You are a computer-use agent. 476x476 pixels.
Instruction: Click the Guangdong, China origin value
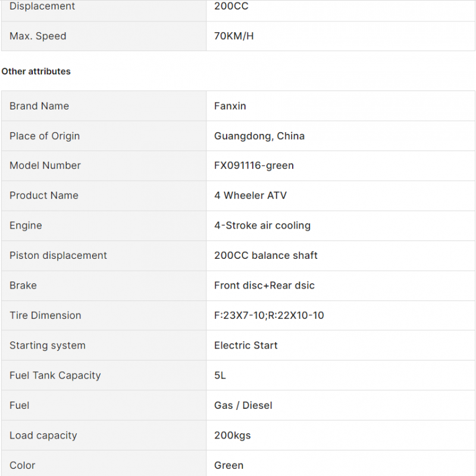click(x=259, y=136)
